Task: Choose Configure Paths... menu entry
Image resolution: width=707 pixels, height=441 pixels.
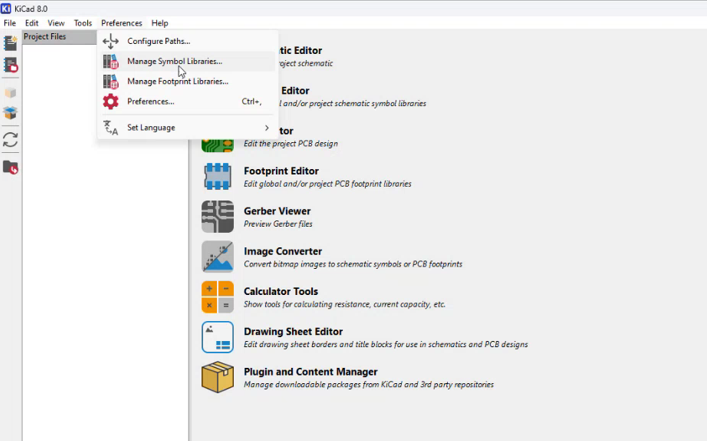Action: click(x=187, y=41)
